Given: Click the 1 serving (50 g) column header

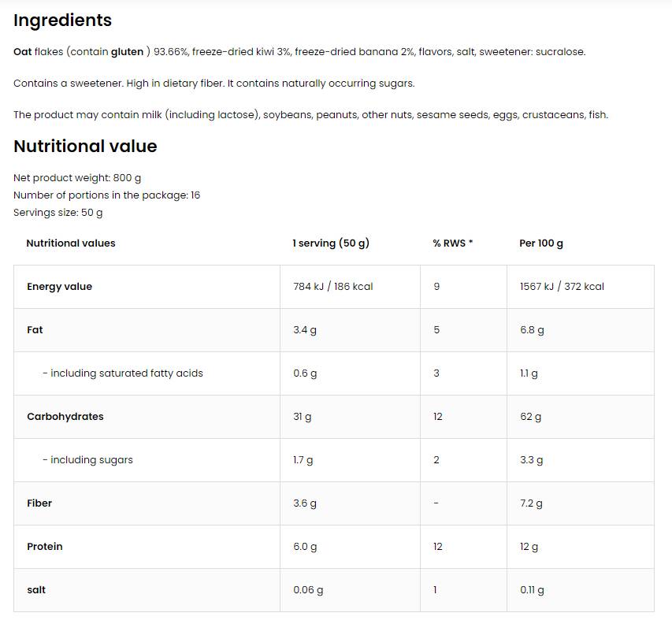Looking at the screenshot, I should click(331, 243).
